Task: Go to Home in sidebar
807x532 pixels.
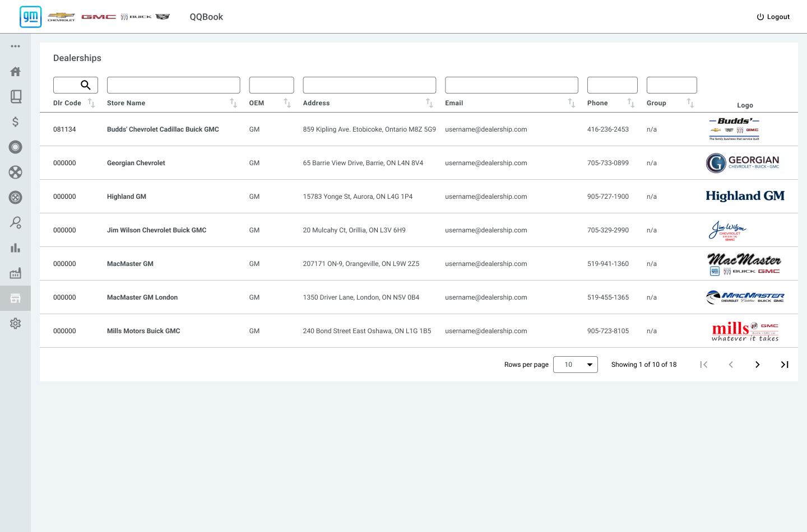Action: pos(15,71)
